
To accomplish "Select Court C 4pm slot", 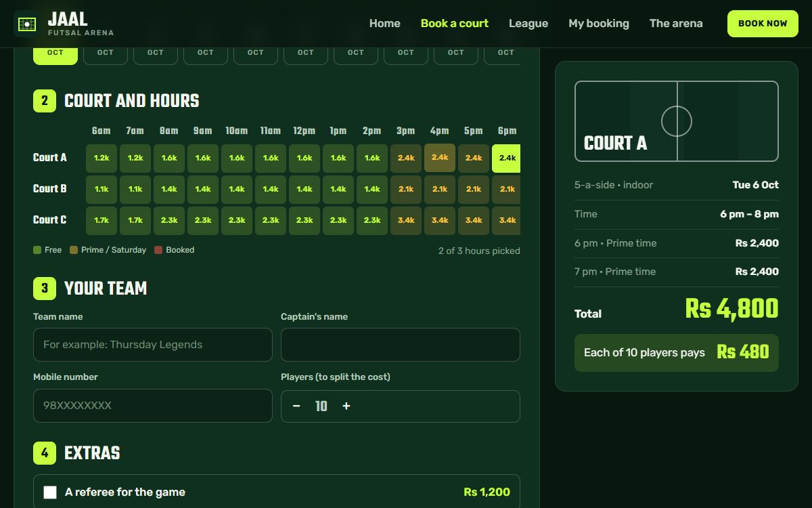I will coord(440,220).
